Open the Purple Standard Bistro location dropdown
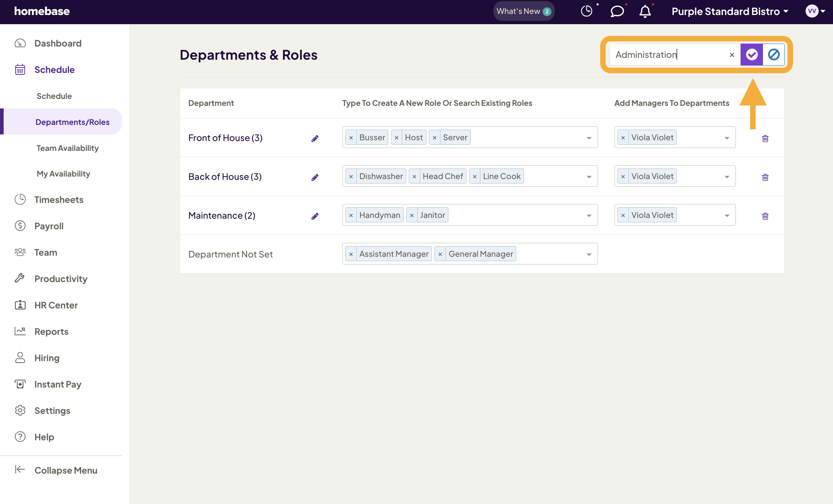This screenshot has height=504, width=833. click(x=730, y=11)
